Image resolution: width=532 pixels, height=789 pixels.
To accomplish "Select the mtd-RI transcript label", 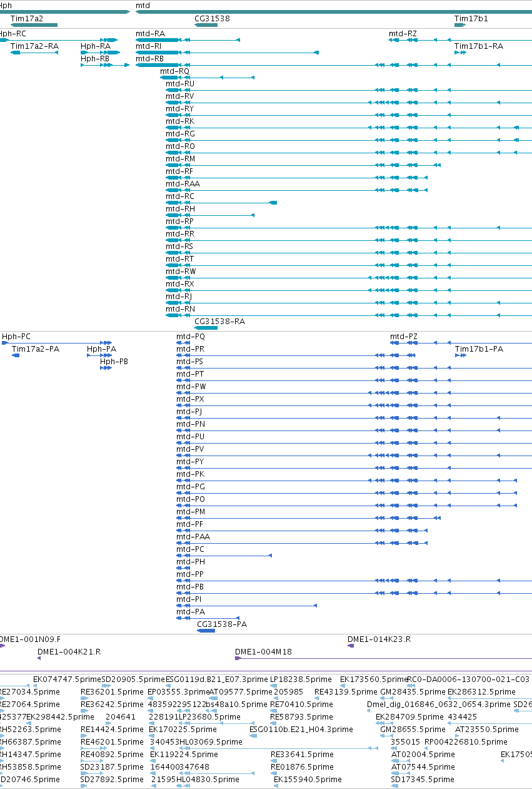I will pyautogui.click(x=149, y=46).
